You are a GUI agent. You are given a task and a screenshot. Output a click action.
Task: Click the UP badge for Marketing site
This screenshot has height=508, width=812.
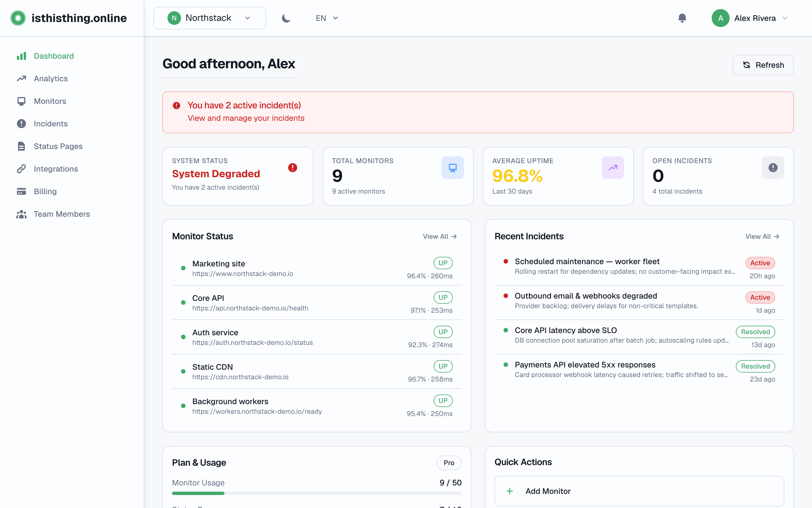coord(443,263)
